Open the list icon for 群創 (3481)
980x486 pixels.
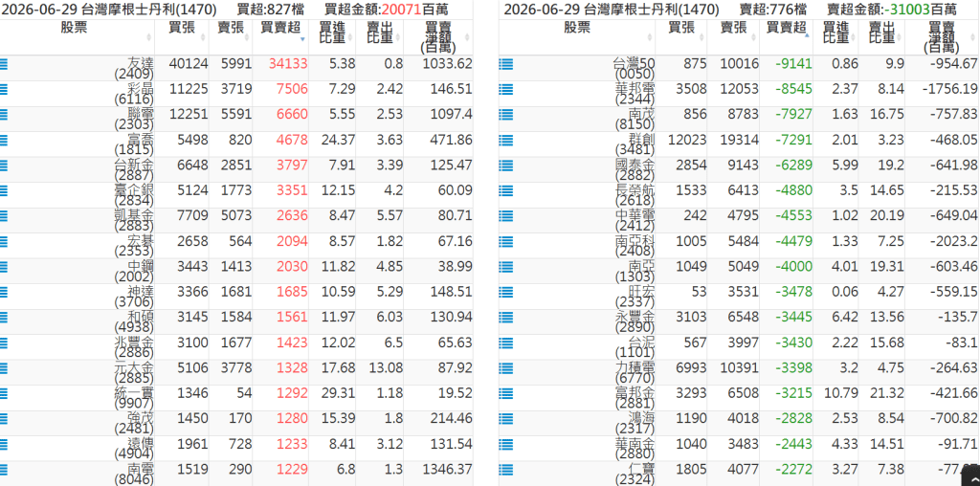pyautogui.click(x=506, y=140)
